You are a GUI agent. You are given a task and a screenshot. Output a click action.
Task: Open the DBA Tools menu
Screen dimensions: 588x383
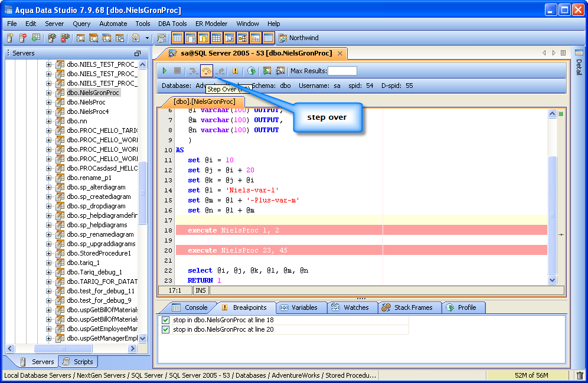tap(172, 24)
